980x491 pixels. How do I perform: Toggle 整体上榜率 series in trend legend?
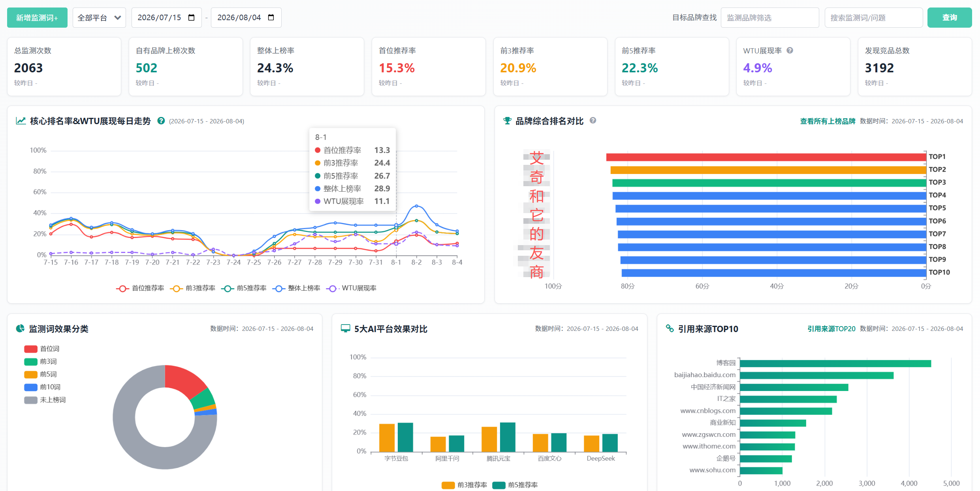click(296, 288)
